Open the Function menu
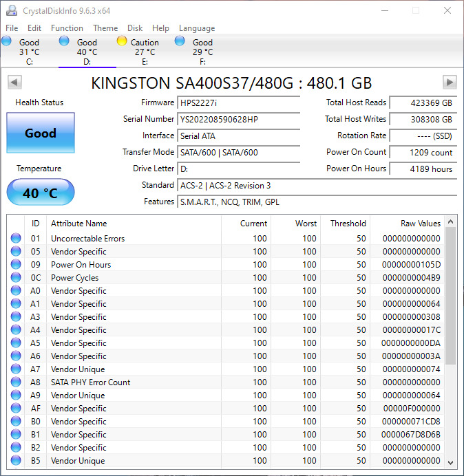Image resolution: width=464 pixels, height=476 pixels. click(x=67, y=28)
